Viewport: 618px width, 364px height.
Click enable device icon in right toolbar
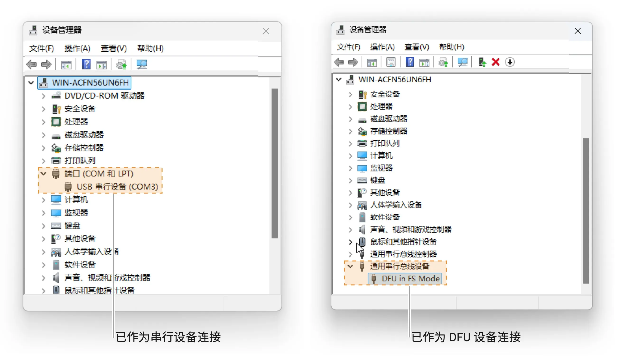coord(482,62)
